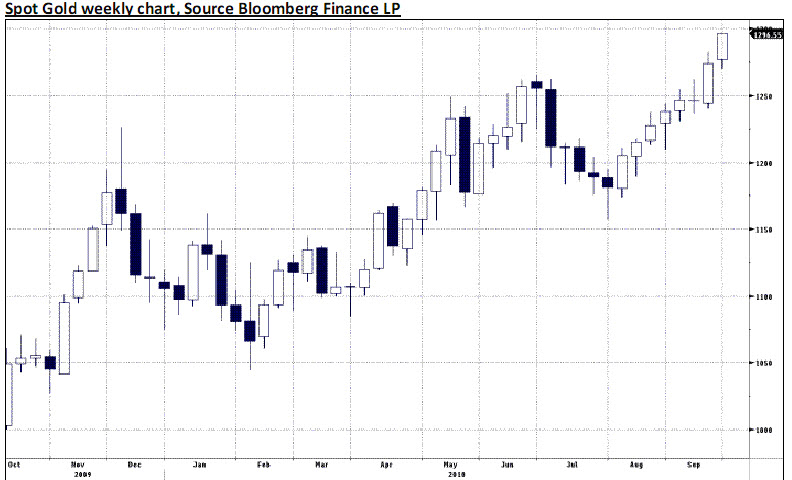This screenshot has height=480, width=792.
Task: Click the 1250 price axis label
Action: (764, 97)
